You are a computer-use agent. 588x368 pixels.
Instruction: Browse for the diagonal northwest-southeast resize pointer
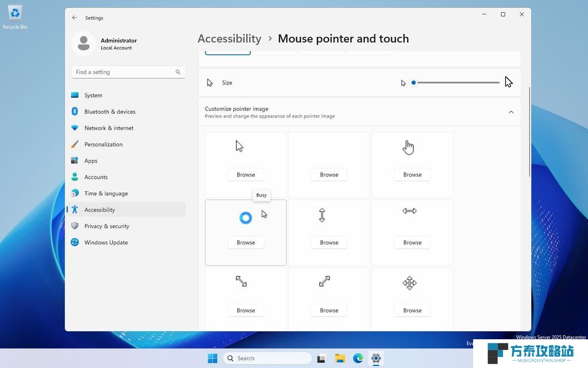point(246,310)
